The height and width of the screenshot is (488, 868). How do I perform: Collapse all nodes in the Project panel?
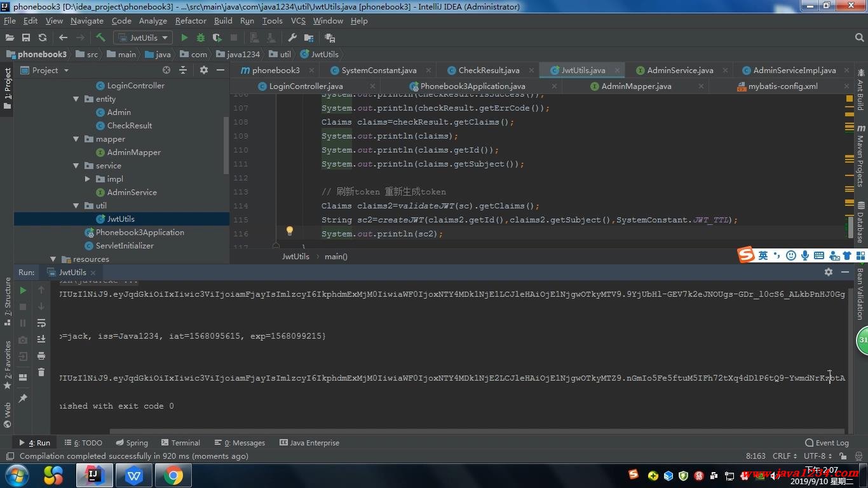(x=183, y=70)
